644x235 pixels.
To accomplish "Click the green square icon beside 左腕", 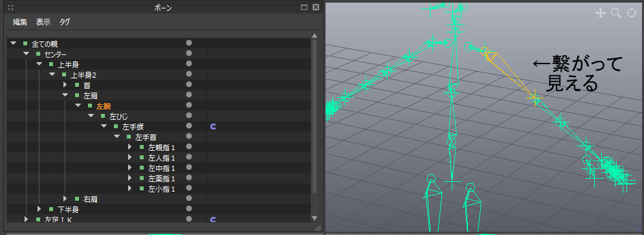I will click(x=91, y=106).
